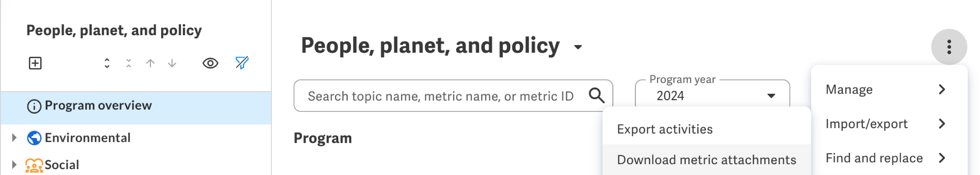Move item up arrow icon

tap(150, 63)
